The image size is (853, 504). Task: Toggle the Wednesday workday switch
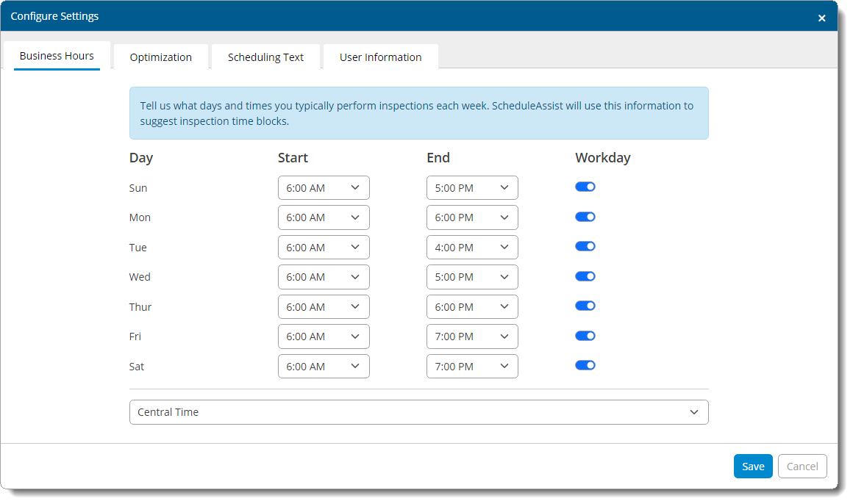tap(585, 276)
